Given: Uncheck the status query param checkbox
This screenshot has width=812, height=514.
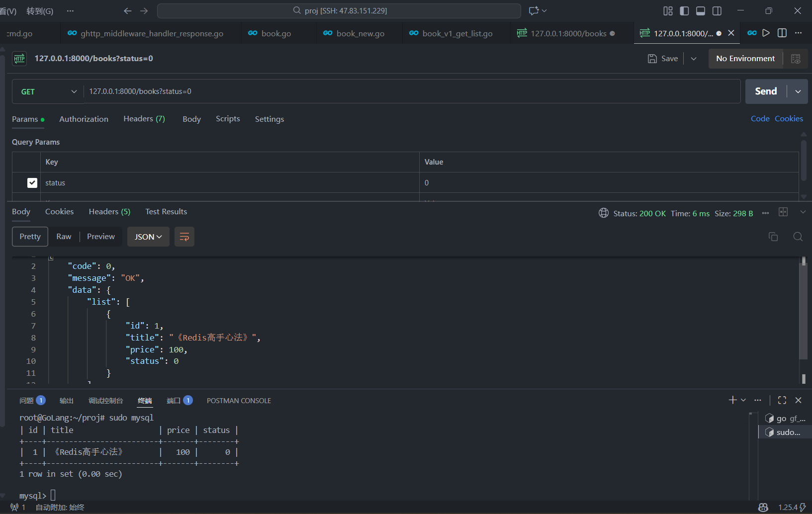Looking at the screenshot, I should click(x=32, y=183).
